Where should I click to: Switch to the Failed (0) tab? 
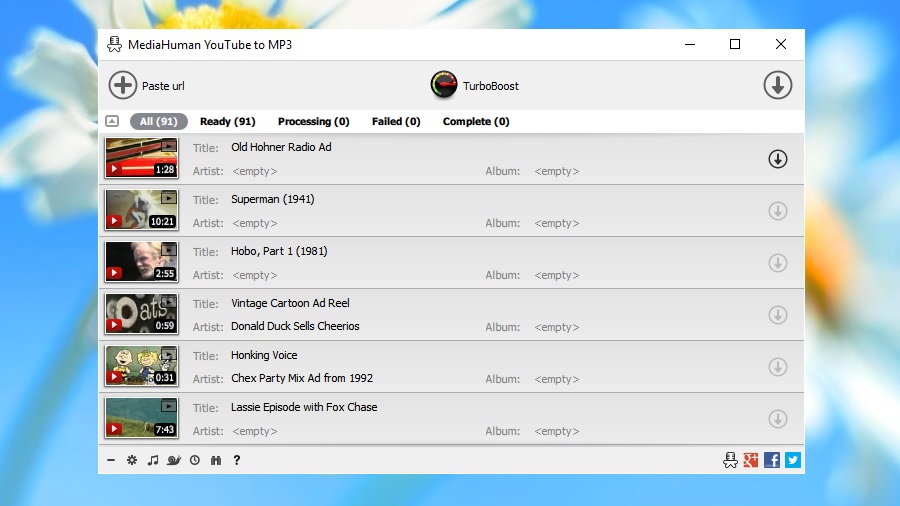coord(396,122)
